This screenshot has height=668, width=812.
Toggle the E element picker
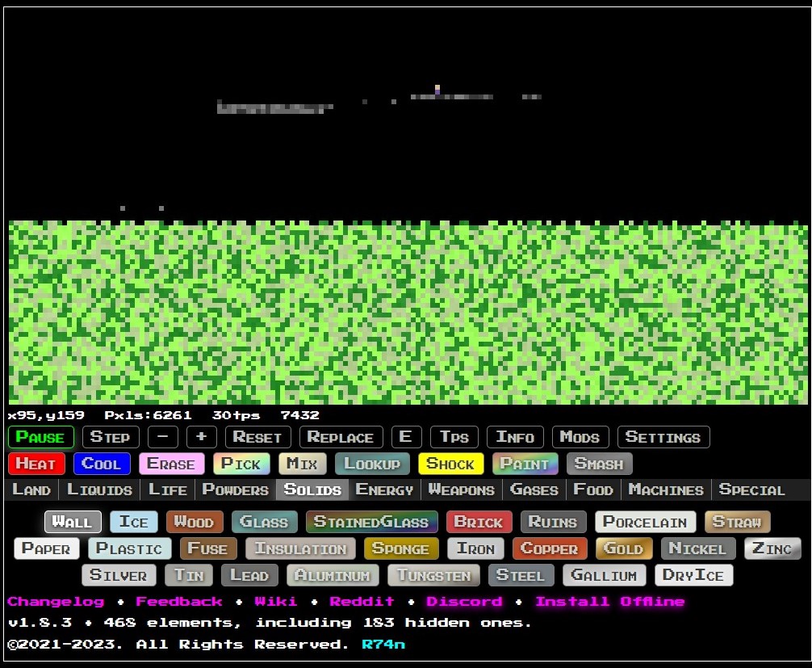click(406, 437)
